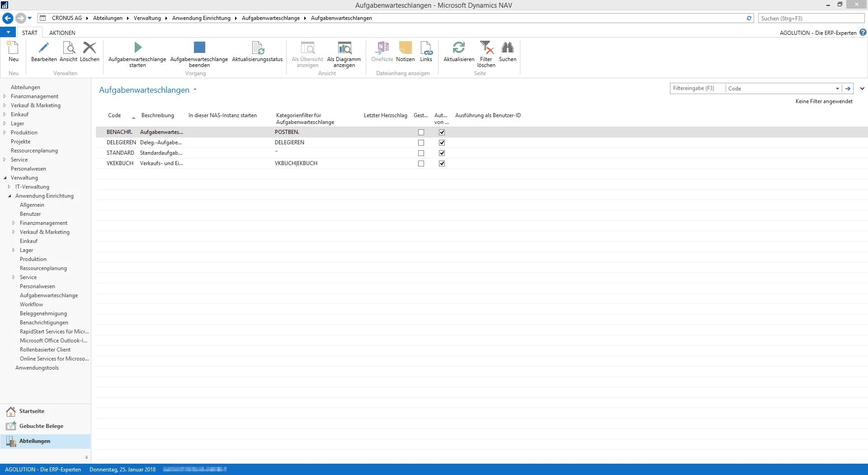
Task: Select the DELEGIEREN code cell
Action: 121,142
